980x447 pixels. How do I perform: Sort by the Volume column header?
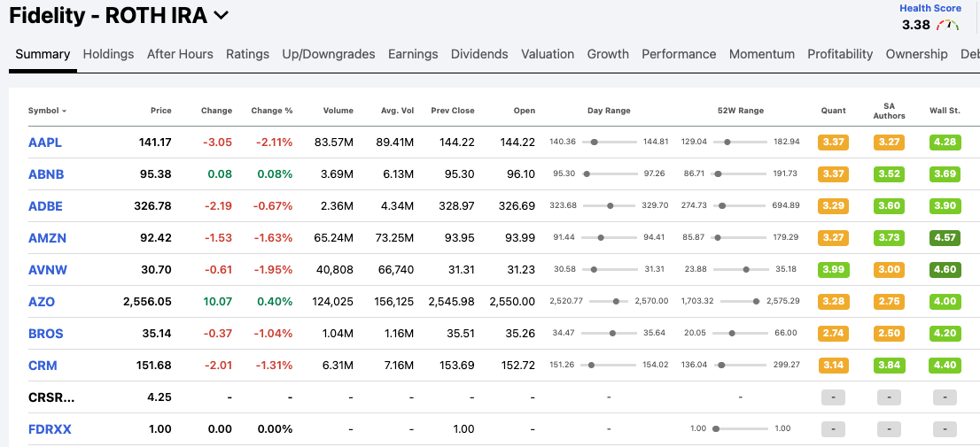tap(338, 111)
